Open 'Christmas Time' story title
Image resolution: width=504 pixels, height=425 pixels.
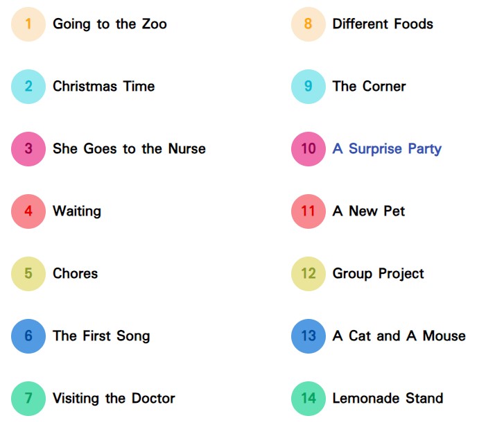[103, 87]
